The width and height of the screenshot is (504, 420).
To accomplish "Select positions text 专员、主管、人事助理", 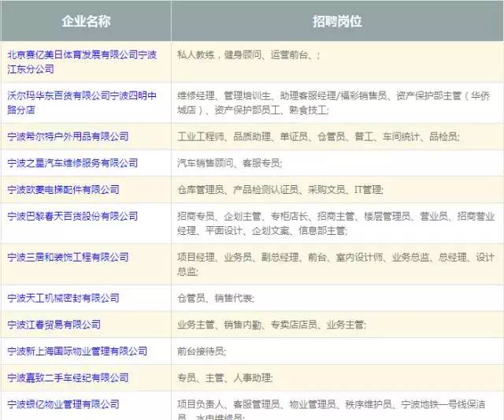I will tap(224, 377).
